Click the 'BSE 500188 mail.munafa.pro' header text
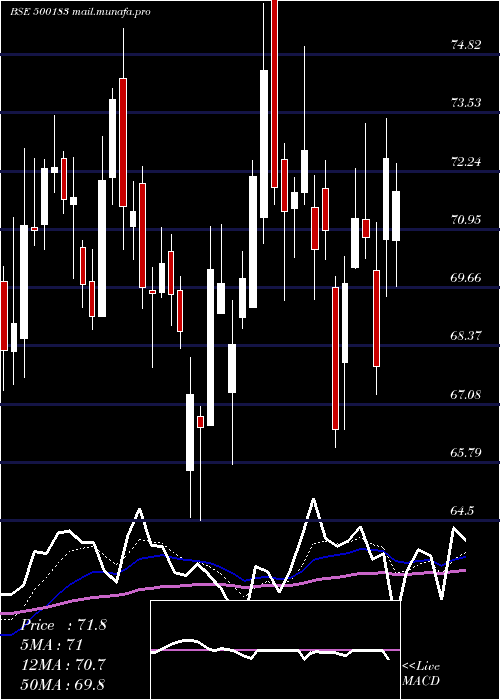This screenshot has height=700, width=500. tap(80, 12)
